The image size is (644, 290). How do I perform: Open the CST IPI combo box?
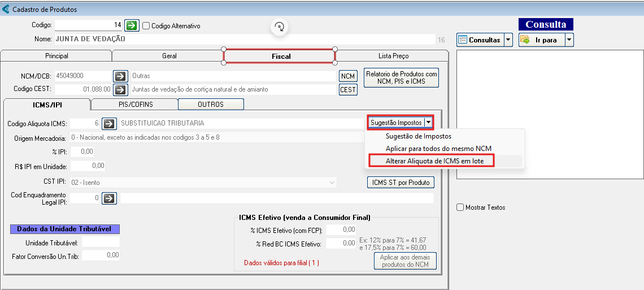pyautogui.click(x=332, y=183)
